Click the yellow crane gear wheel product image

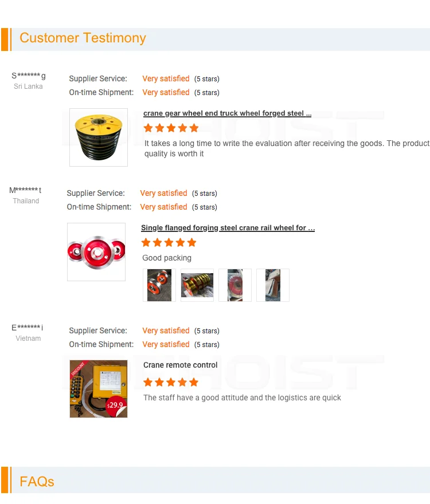[99, 137]
